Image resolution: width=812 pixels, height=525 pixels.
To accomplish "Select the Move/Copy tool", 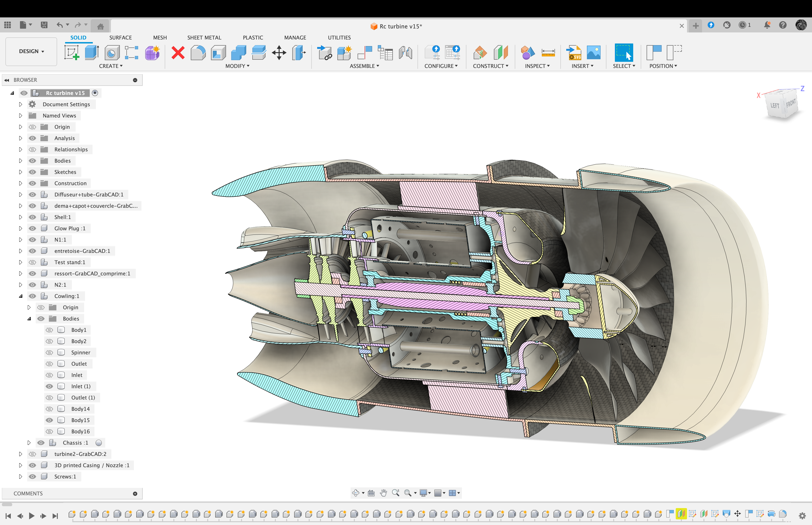I will (279, 53).
